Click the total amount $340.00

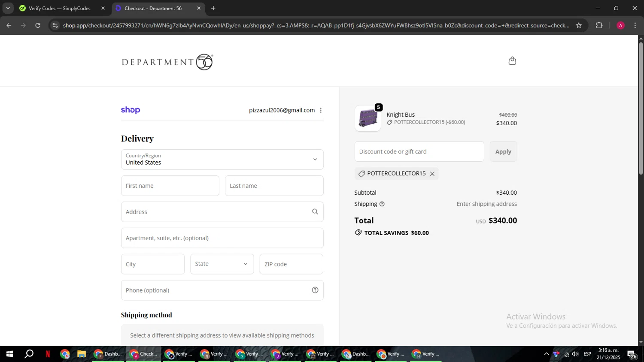click(x=503, y=220)
